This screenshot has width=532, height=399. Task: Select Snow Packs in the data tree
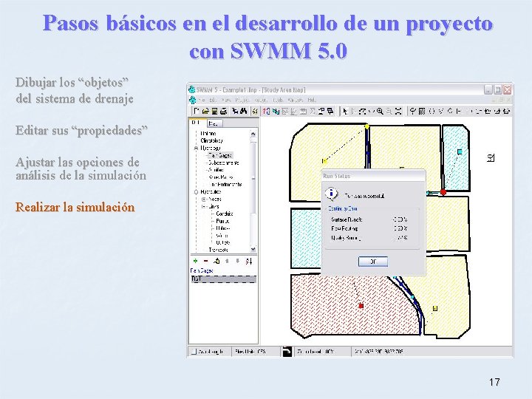(x=220, y=177)
